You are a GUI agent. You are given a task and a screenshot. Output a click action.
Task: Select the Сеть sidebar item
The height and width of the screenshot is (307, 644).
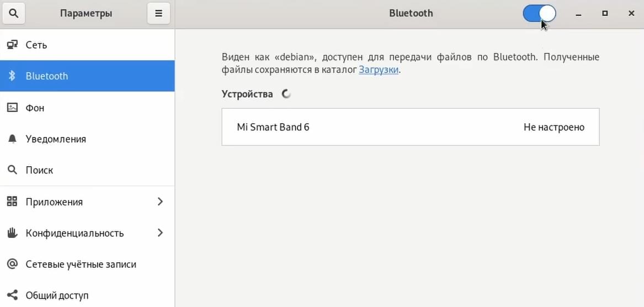point(87,45)
